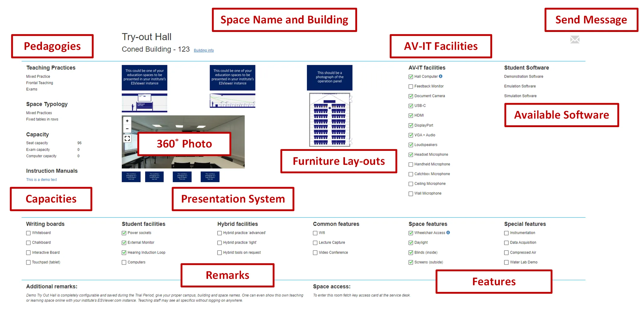
Task: Open the furniture layout floor plan image
Action: [x=330, y=120]
